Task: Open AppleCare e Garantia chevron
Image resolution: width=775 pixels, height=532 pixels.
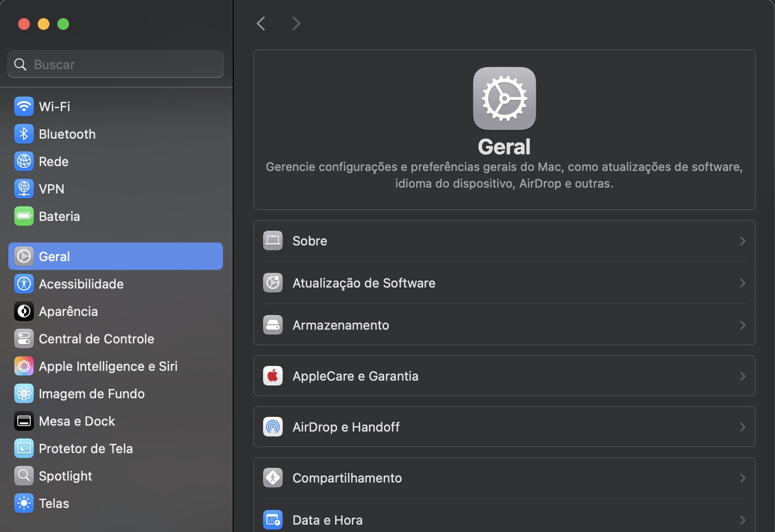Action: pos(743,376)
